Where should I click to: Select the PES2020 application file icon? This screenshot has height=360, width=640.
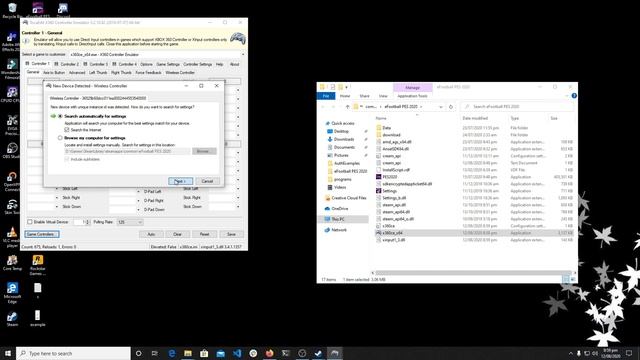pyautogui.click(x=378, y=177)
